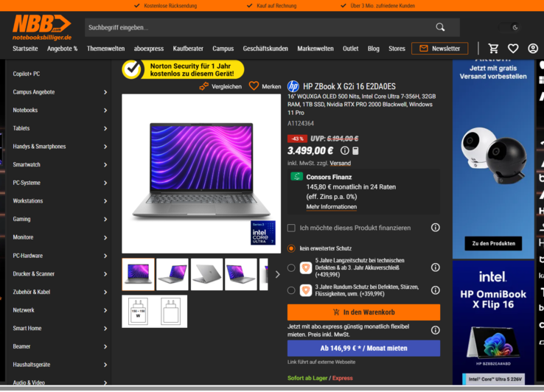Open the HP OmniBook X Flip 16 ad
This screenshot has width=544, height=392.
[493, 323]
